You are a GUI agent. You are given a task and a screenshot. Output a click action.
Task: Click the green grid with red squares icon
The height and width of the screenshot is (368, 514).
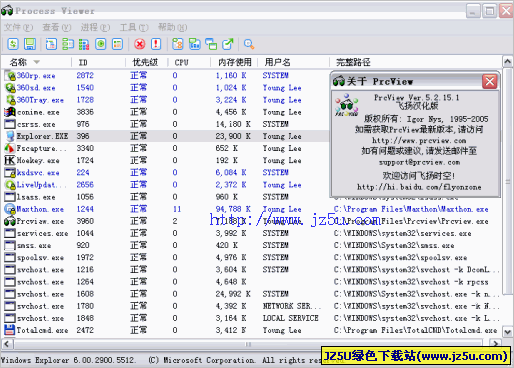point(84,44)
